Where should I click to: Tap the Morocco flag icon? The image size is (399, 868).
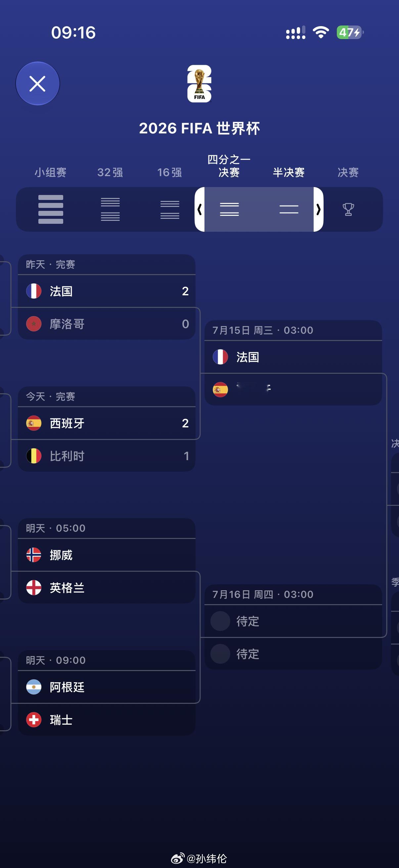(34, 324)
